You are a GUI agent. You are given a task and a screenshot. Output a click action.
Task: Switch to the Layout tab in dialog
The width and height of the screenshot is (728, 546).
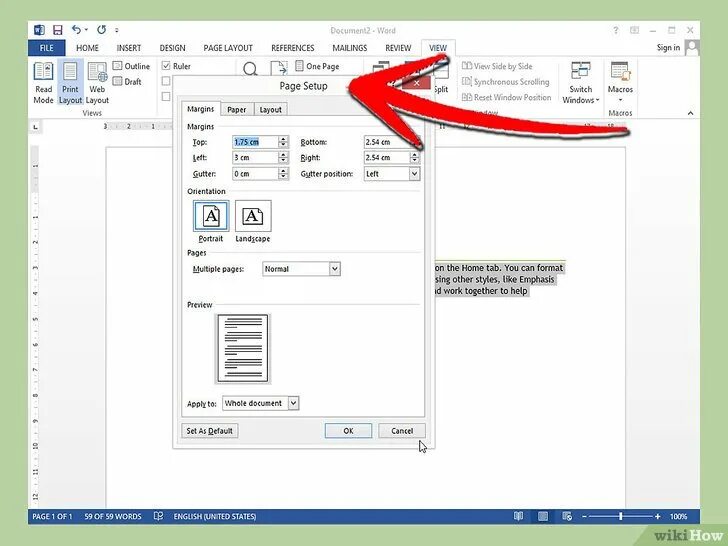(x=271, y=110)
